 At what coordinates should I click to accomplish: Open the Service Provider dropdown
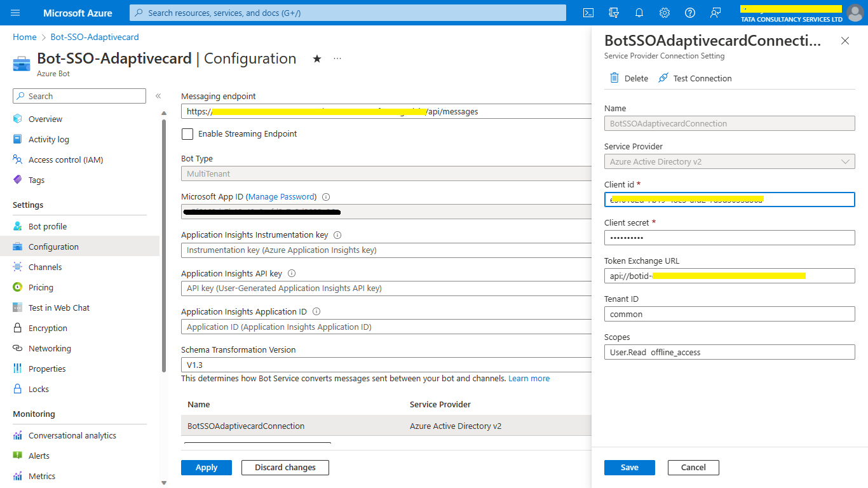pos(729,161)
